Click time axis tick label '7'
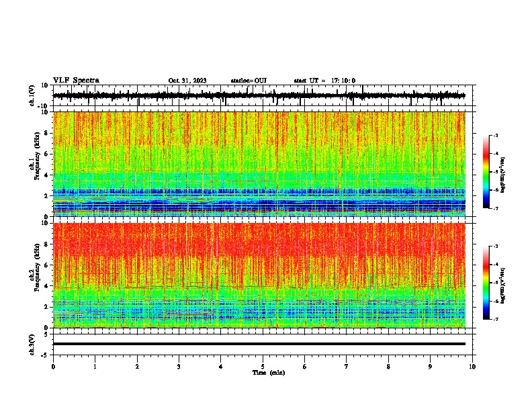Image resolution: width=532 pixels, height=411 pixels. coord(347,367)
